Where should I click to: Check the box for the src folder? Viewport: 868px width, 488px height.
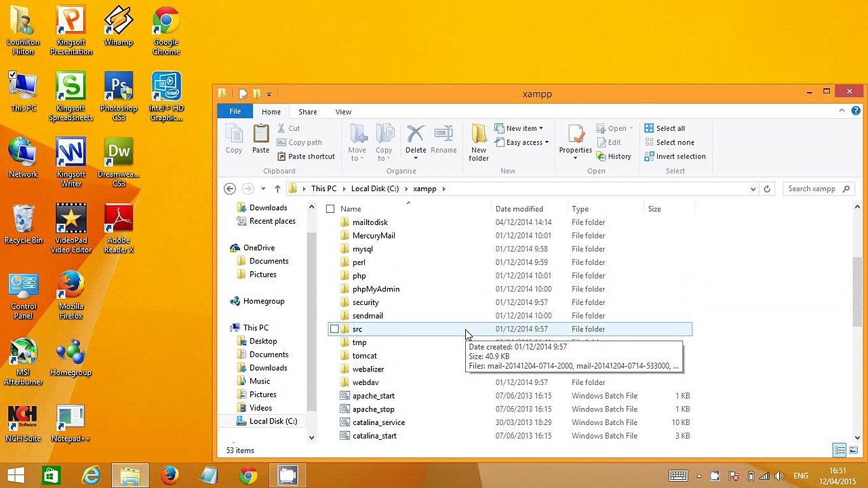click(334, 329)
